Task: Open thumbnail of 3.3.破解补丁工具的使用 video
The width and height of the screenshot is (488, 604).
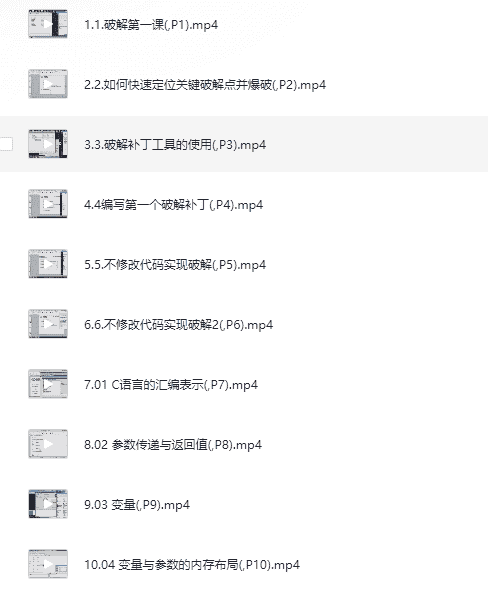Action: coord(48,144)
